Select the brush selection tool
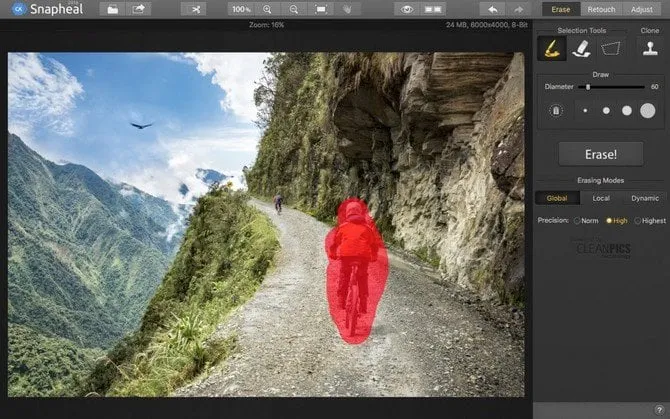Screen dimensions: 670x419 [x=550, y=48]
